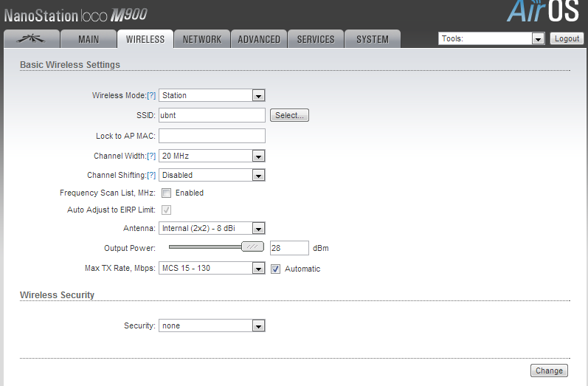Open Channel Width help link
The width and height of the screenshot is (588, 386).
(151, 156)
